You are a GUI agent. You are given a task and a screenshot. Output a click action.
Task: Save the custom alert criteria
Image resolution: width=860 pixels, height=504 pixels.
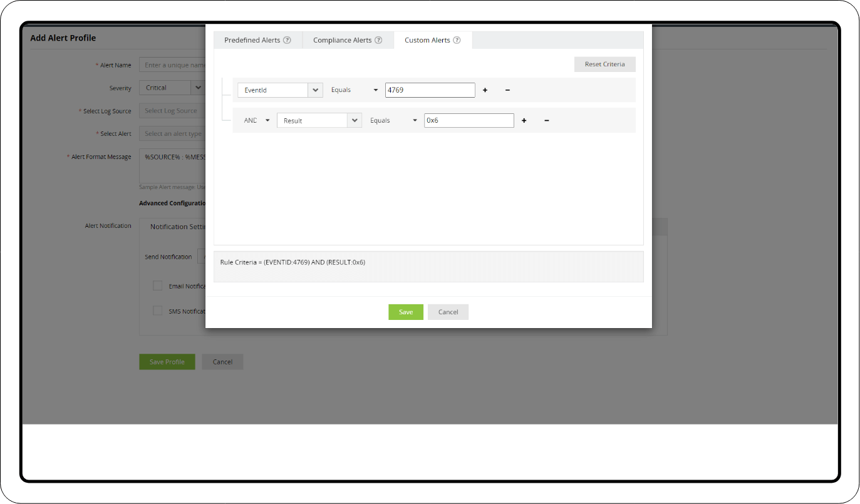(x=406, y=312)
